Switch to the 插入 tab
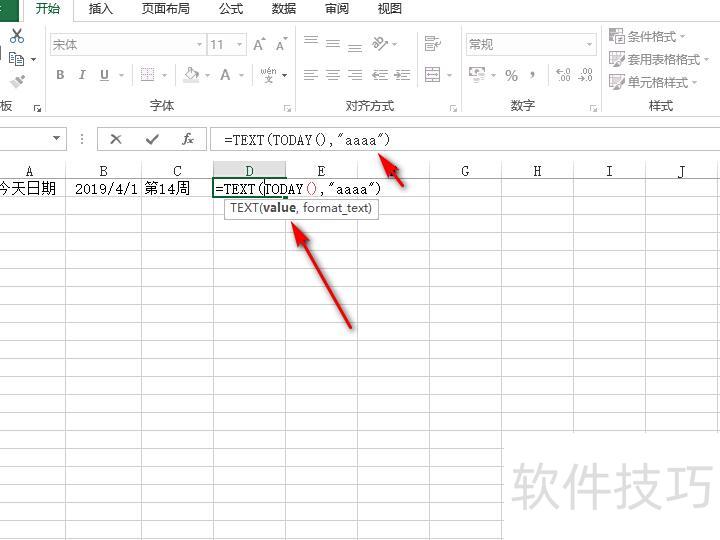This screenshot has height=540, width=720. 101,8
